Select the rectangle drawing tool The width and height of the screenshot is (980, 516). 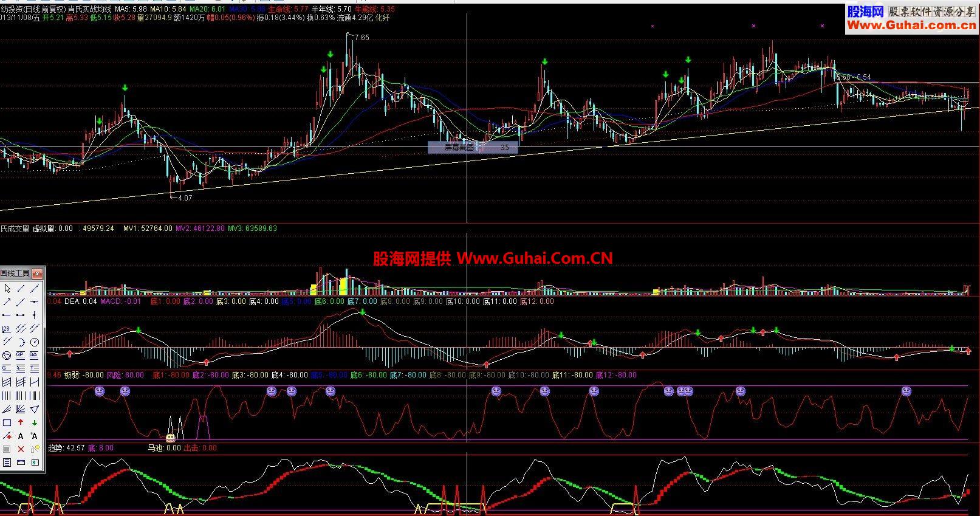(7, 422)
